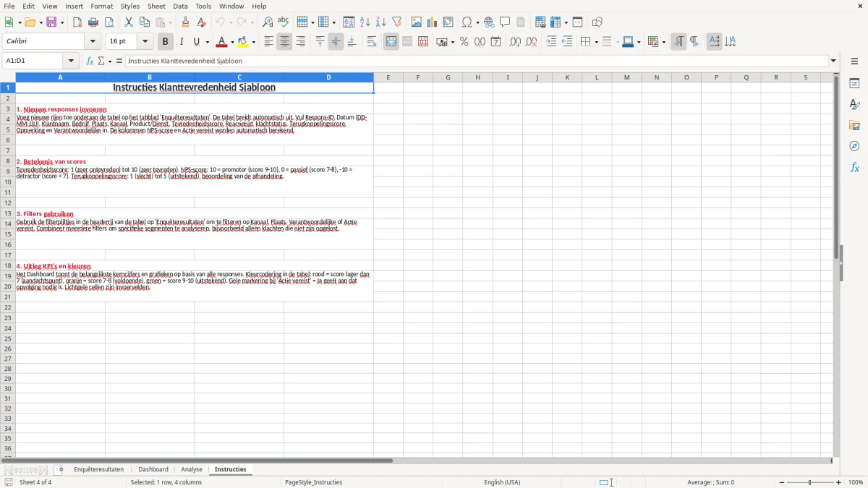Sort descending Z to A
Screen dimensions: 868x488
(x=381, y=22)
